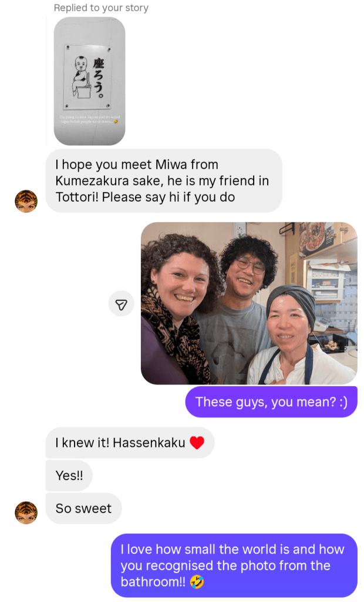Screen dimensions: 364x602
Task: Select the 'I hope you meet Miwa' message
Action: 164,181
